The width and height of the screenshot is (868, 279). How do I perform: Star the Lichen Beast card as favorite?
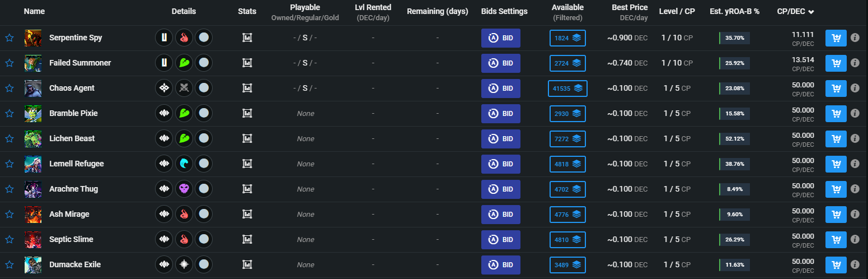point(9,139)
